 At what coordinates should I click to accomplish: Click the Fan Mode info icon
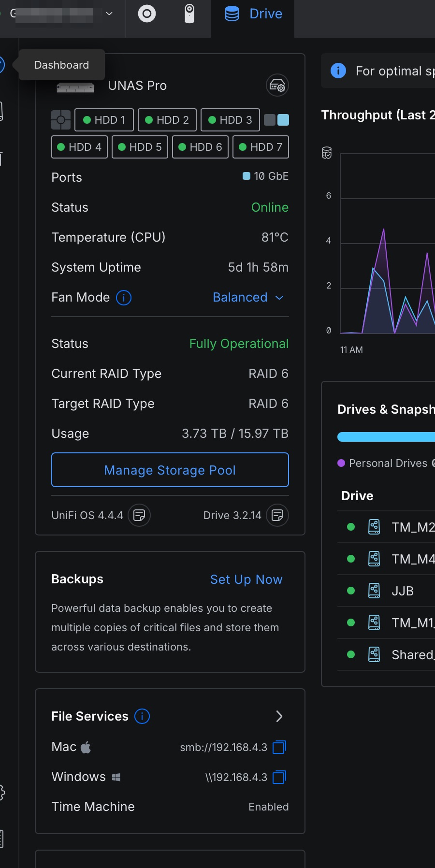coord(124,298)
